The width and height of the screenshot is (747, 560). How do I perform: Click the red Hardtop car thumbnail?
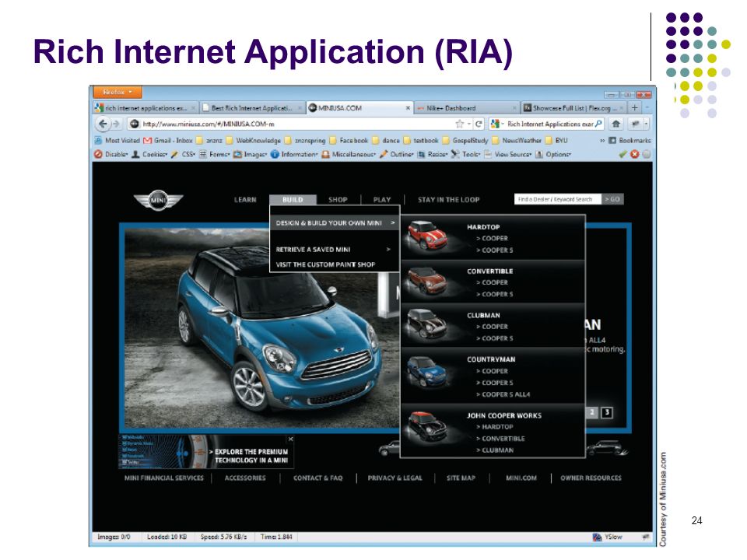[x=428, y=236]
